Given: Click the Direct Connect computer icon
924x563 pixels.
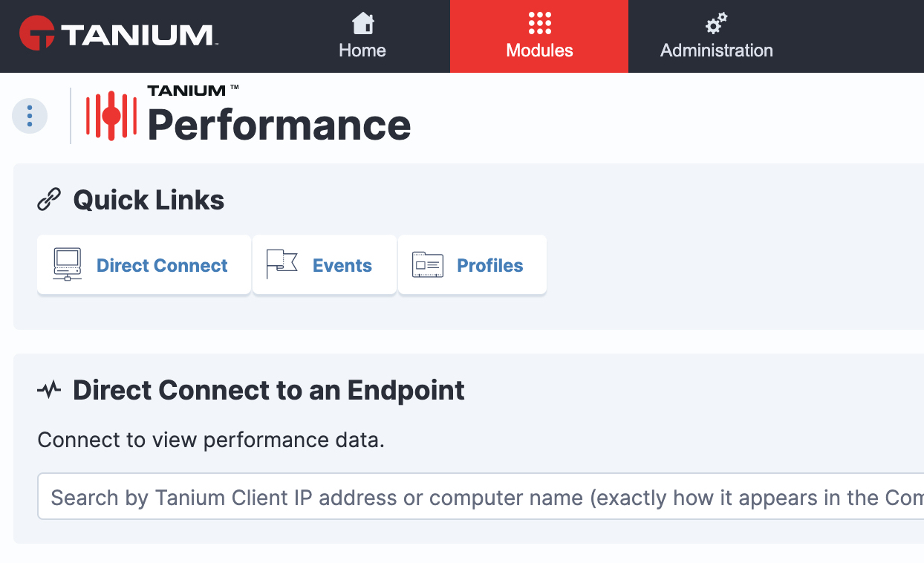Looking at the screenshot, I should click(68, 265).
